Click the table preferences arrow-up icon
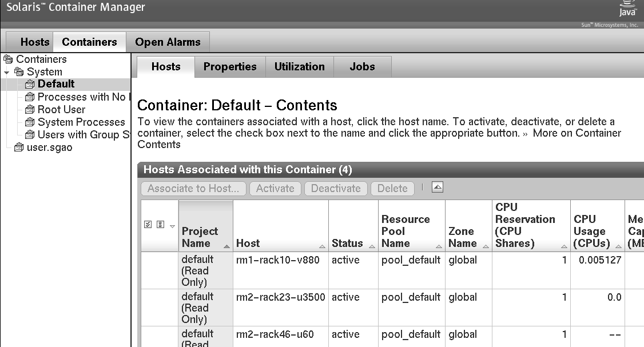This screenshot has height=347, width=644. click(438, 188)
